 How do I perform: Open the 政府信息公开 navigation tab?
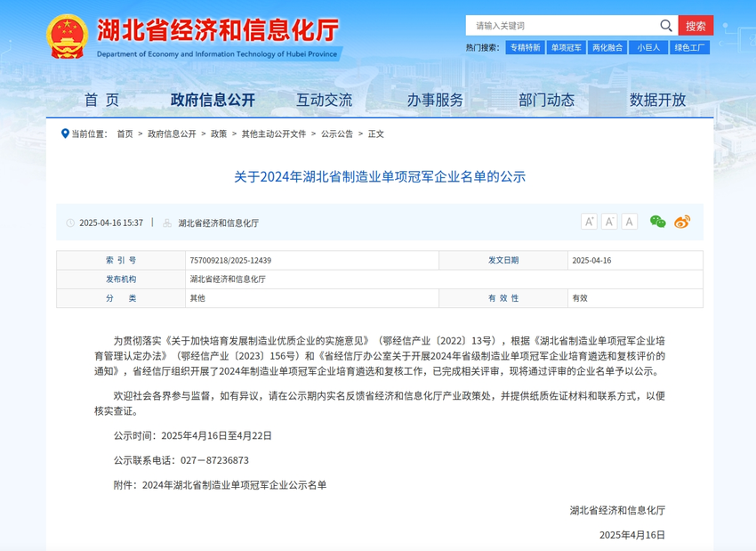[213, 100]
